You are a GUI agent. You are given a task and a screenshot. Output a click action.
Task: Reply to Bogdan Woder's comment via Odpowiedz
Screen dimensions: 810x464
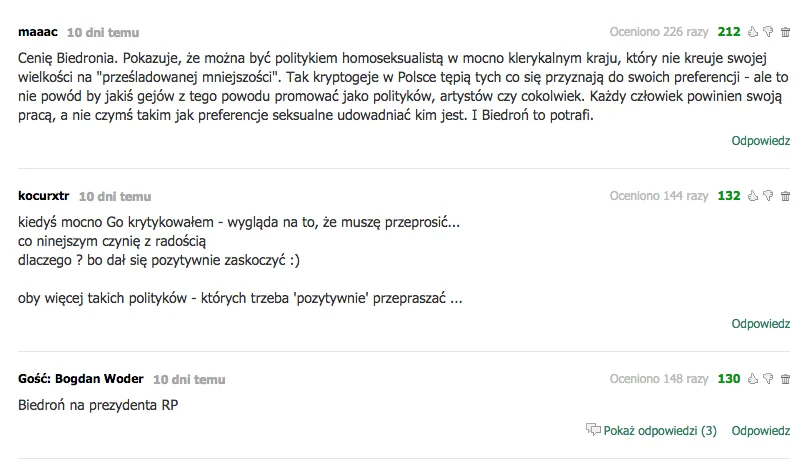pyautogui.click(x=760, y=430)
